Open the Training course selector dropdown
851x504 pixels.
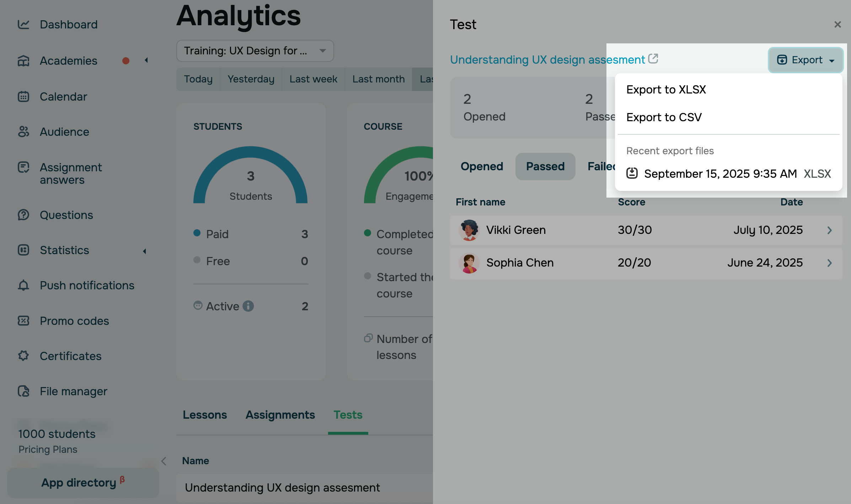pos(255,51)
